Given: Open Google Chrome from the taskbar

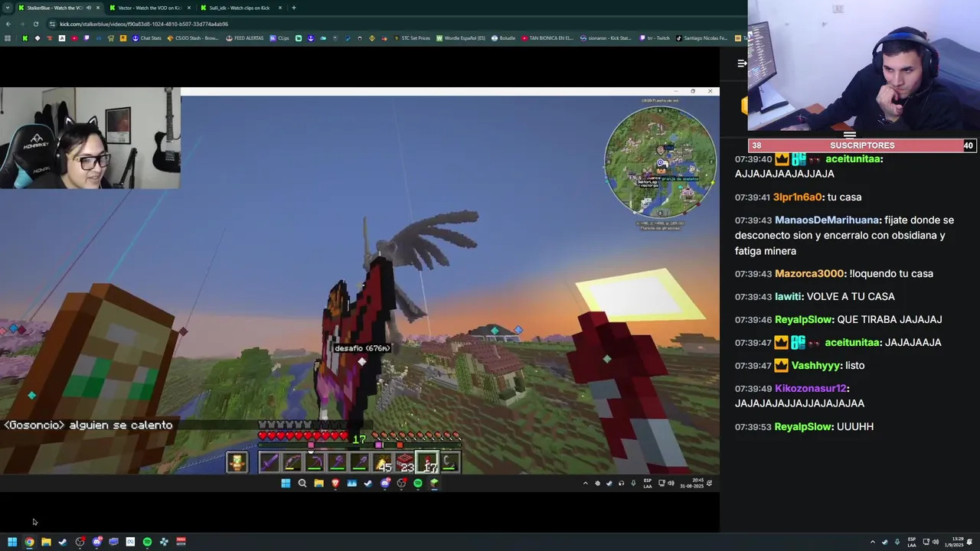Looking at the screenshot, I should [x=29, y=542].
